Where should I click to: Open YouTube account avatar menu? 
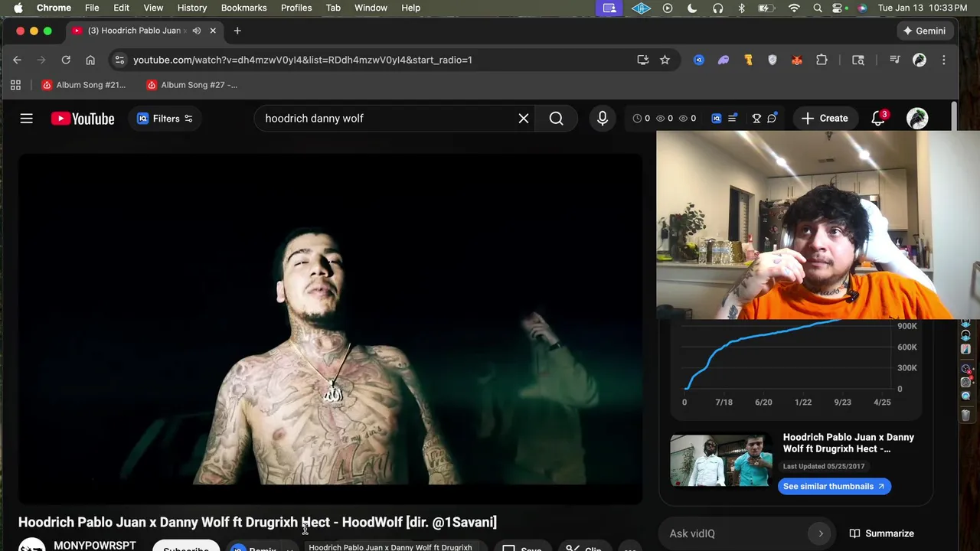click(x=917, y=119)
